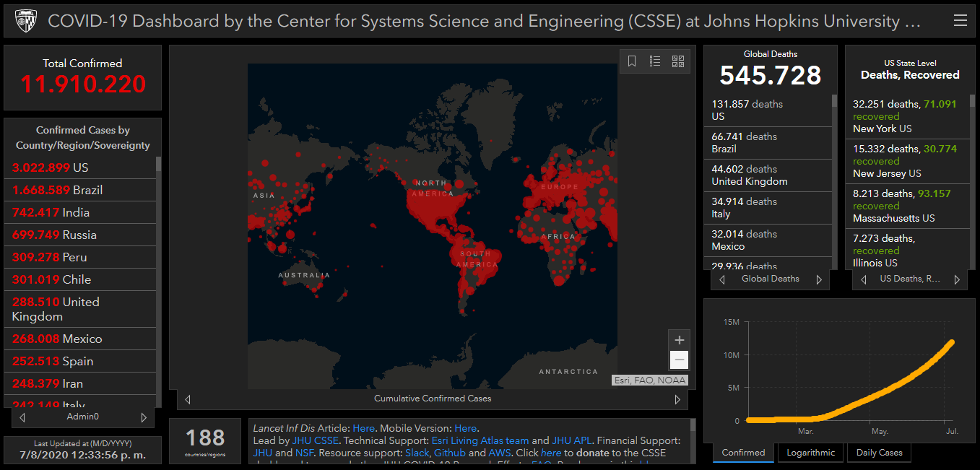The image size is (980, 470).
Task: Click the donate here link
Action: [551, 453]
